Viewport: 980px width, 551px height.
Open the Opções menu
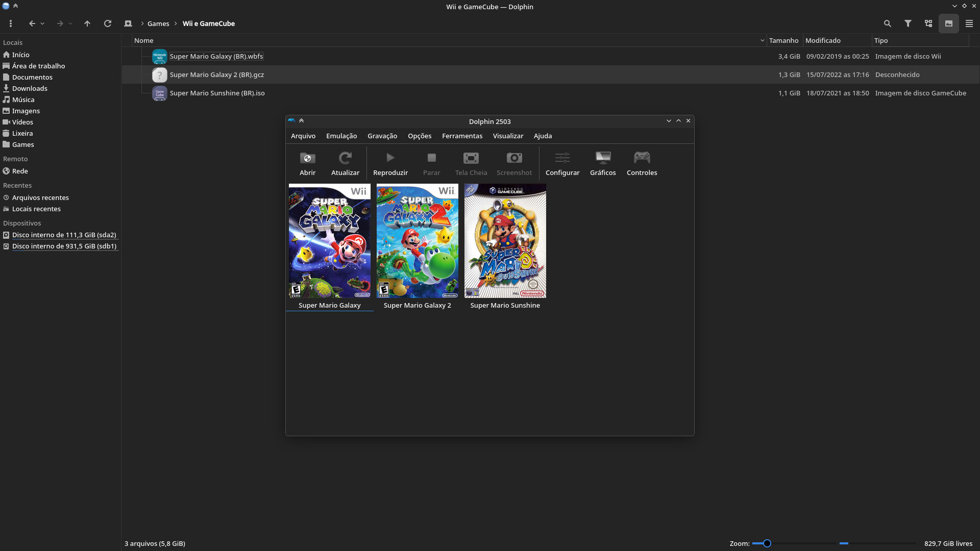pyautogui.click(x=420, y=136)
